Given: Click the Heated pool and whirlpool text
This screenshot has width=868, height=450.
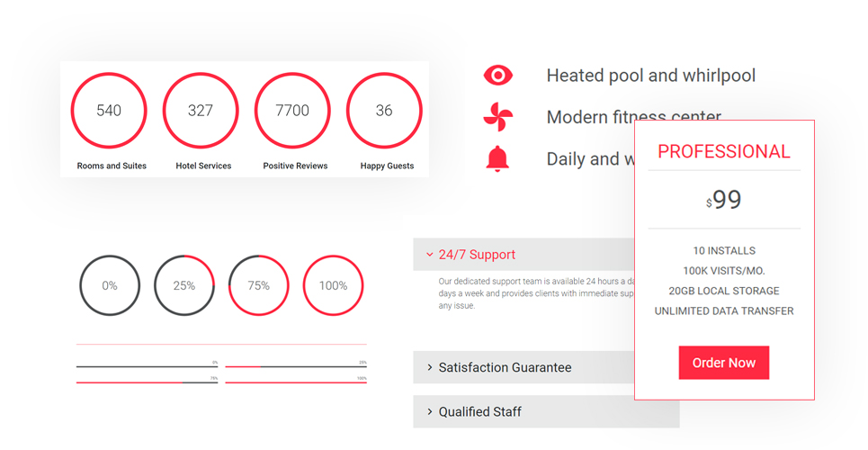Looking at the screenshot, I should pos(651,76).
